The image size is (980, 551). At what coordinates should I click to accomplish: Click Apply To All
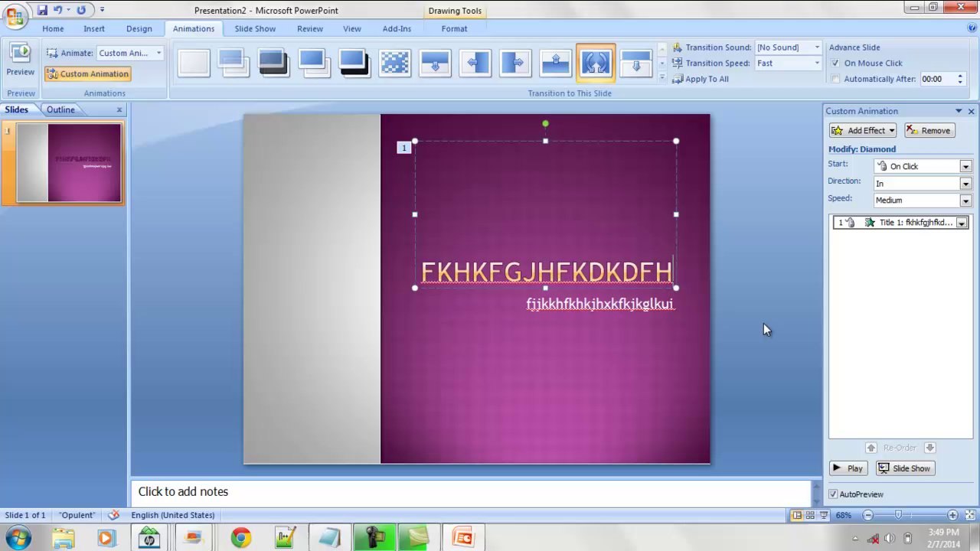click(701, 79)
